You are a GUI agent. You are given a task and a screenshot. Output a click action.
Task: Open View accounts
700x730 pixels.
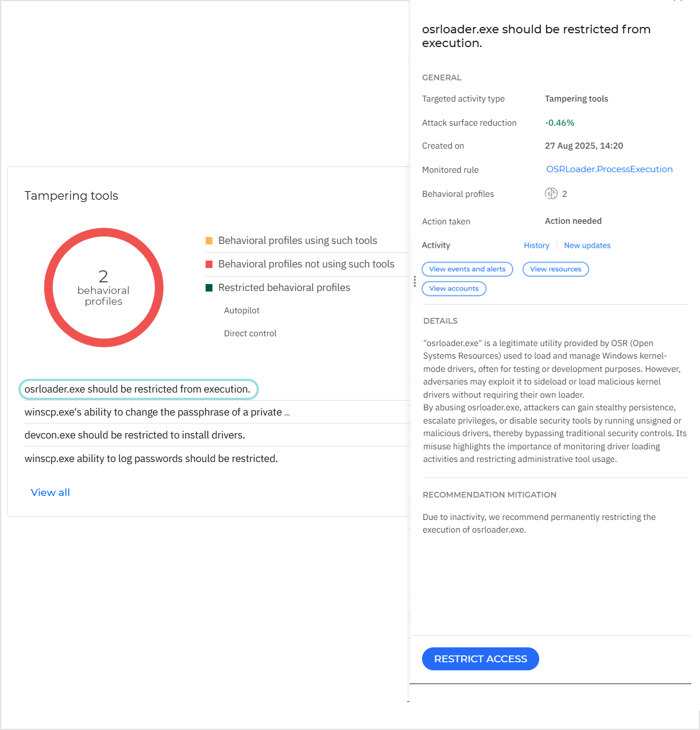coord(454,289)
